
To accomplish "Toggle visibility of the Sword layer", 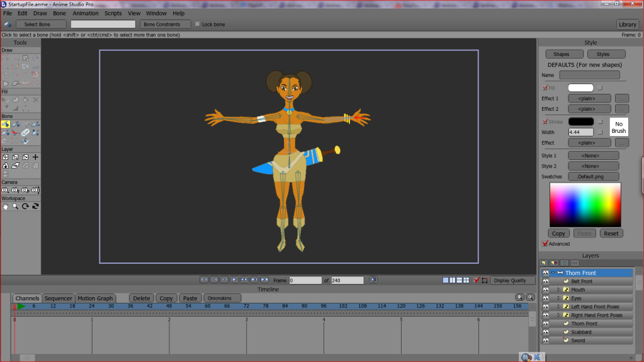I will tap(545, 341).
